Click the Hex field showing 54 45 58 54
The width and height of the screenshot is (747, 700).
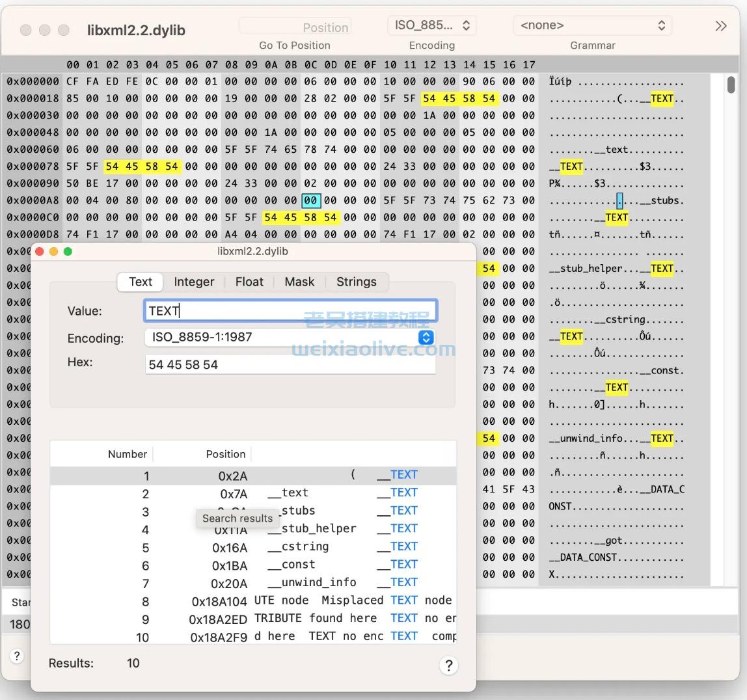click(290, 364)
